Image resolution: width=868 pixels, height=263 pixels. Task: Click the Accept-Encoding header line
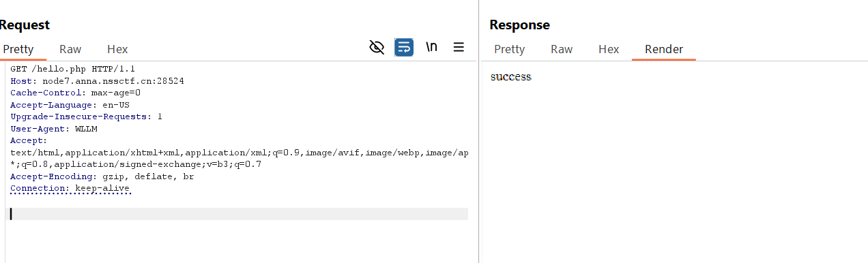click(102, 176)
